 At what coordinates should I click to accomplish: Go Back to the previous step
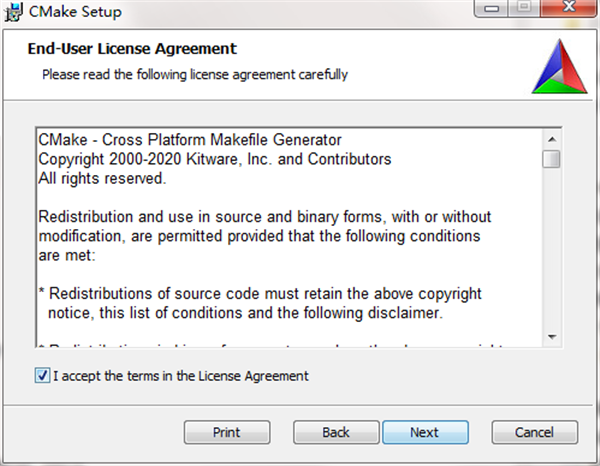(x=336, y=433)
